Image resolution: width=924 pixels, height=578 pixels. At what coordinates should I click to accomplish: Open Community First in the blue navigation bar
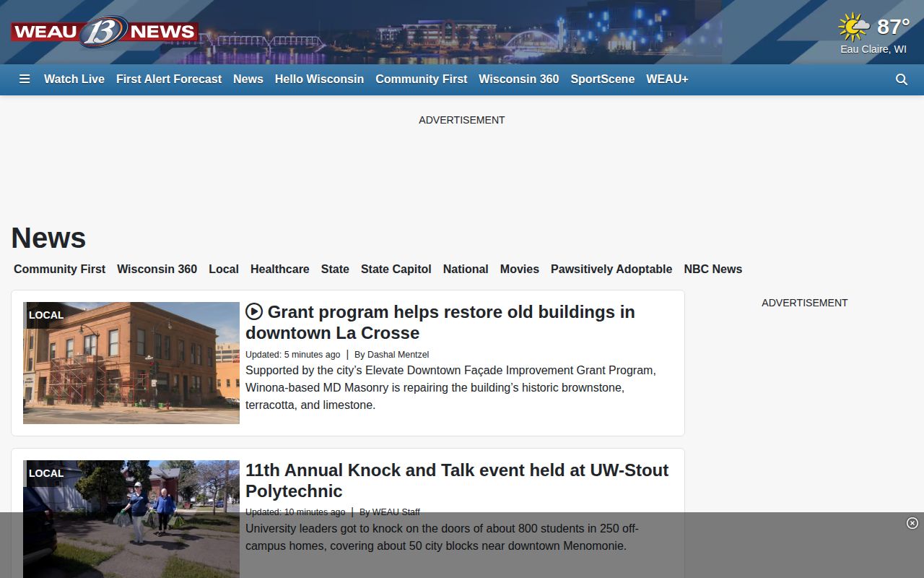click(422, 79)
